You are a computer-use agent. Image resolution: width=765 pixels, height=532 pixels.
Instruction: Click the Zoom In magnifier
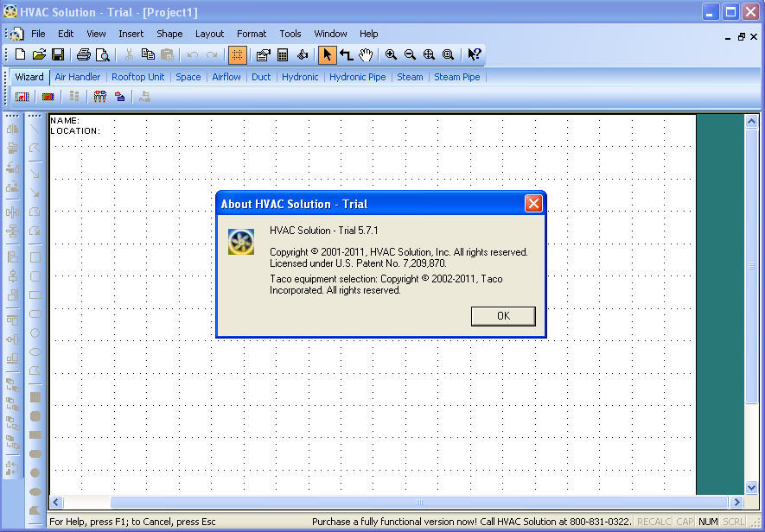click(391, 54)
